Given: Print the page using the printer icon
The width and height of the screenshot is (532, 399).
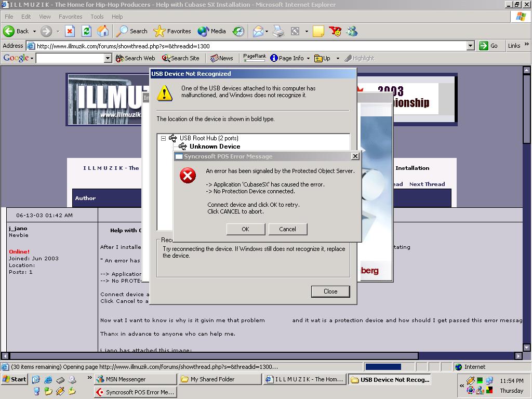Looking at the screenshot, I should [278, 31].
